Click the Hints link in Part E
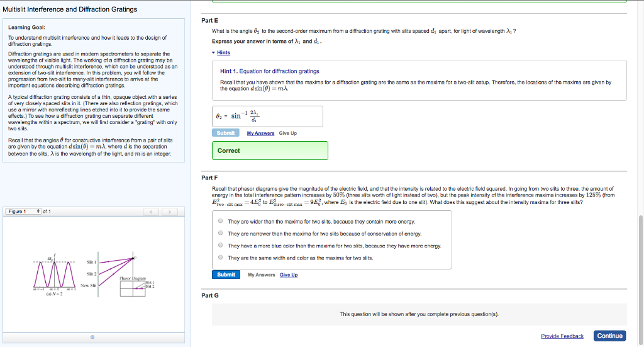This screenshot has width=644, height=347. click(223, 53)
